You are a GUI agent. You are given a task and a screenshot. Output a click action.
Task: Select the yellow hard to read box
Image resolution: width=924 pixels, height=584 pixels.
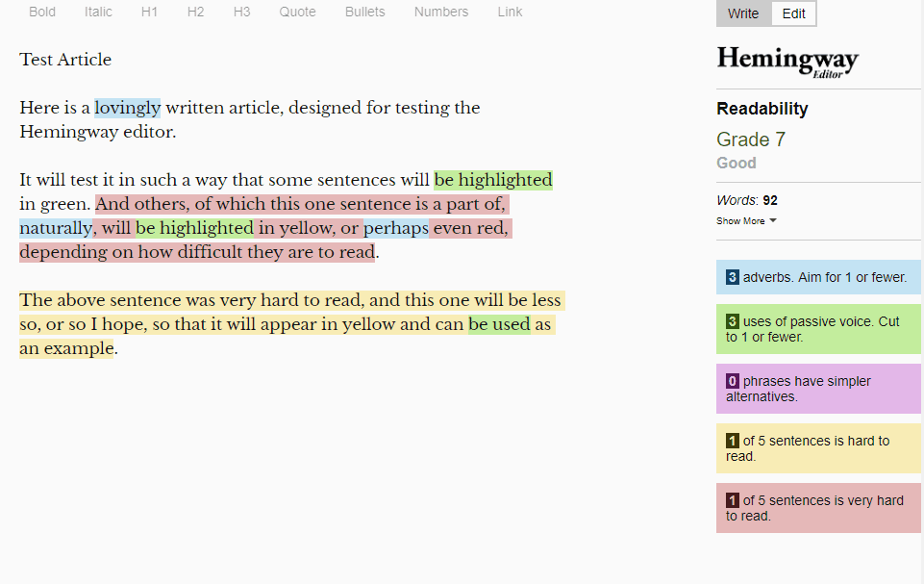point(818,448)
